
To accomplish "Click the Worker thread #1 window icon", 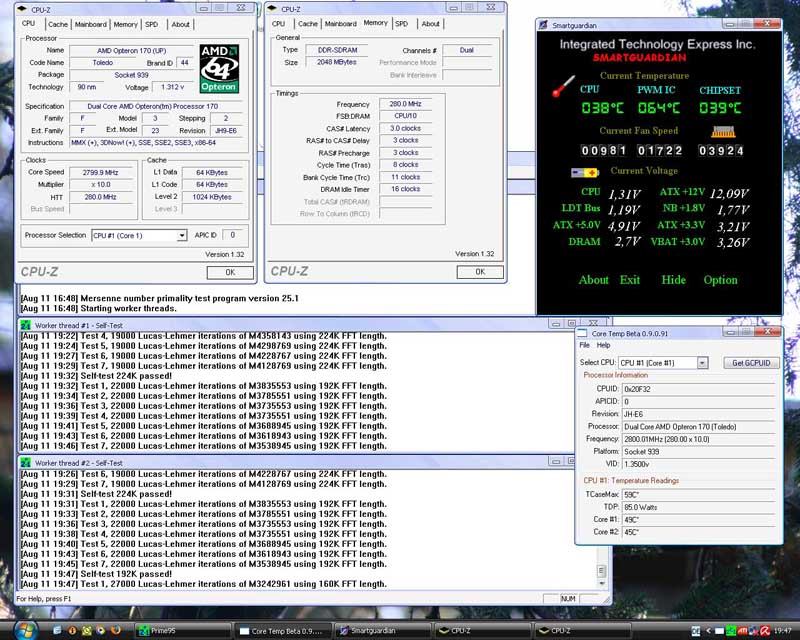I will tap(26, 325).
